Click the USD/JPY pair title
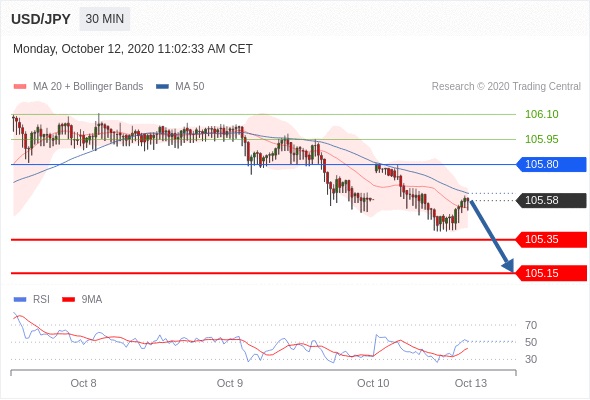The width and height of the screenshot is (590, 400). pos(41,19)
